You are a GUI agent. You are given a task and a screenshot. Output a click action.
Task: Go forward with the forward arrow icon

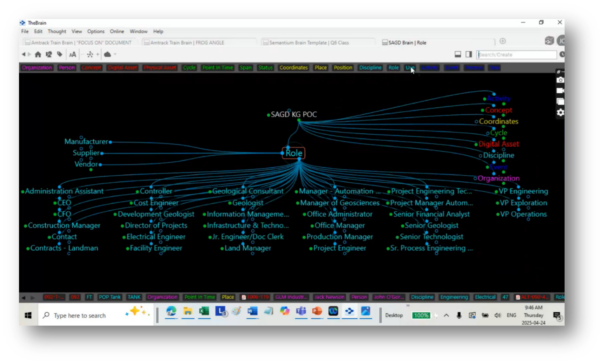[29, 54]
